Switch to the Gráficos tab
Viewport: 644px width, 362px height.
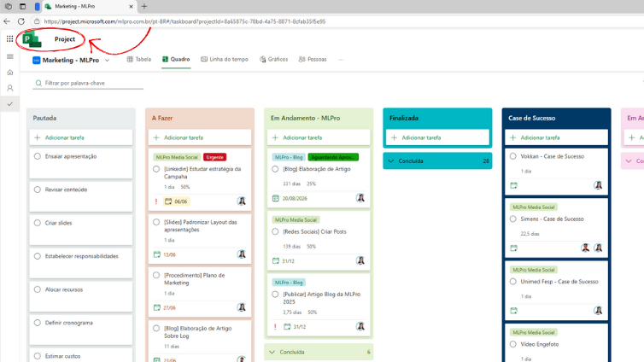tap(273, 60)
